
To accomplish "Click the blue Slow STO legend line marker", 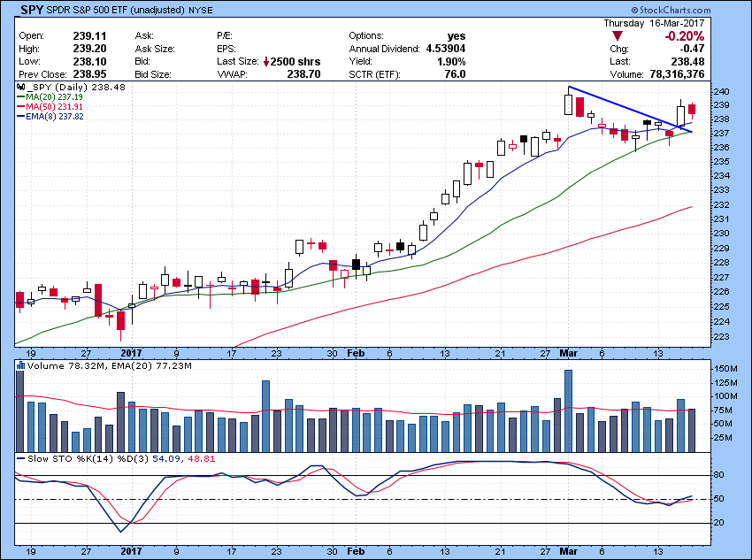I will click(x=20, y=459).
